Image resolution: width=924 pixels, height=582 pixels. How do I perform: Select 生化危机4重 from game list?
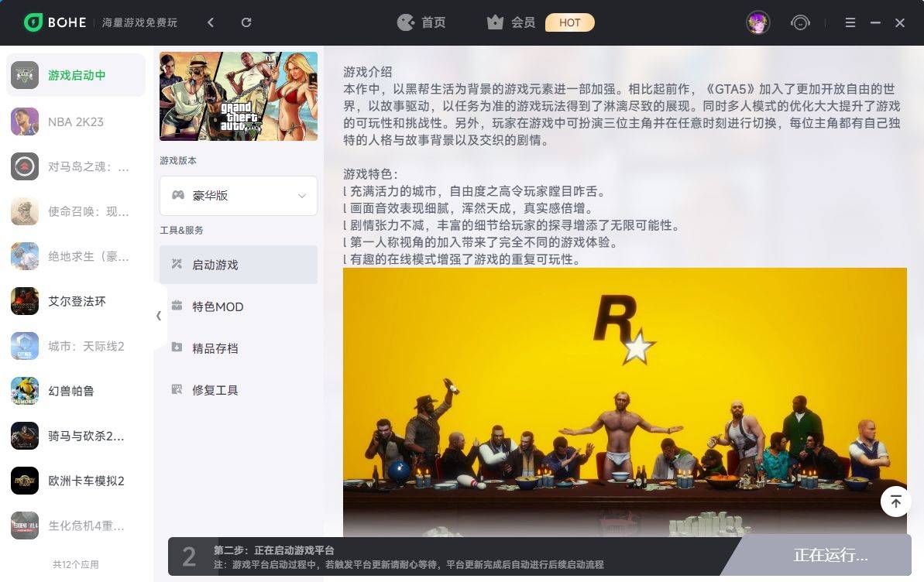coord(76,526)
